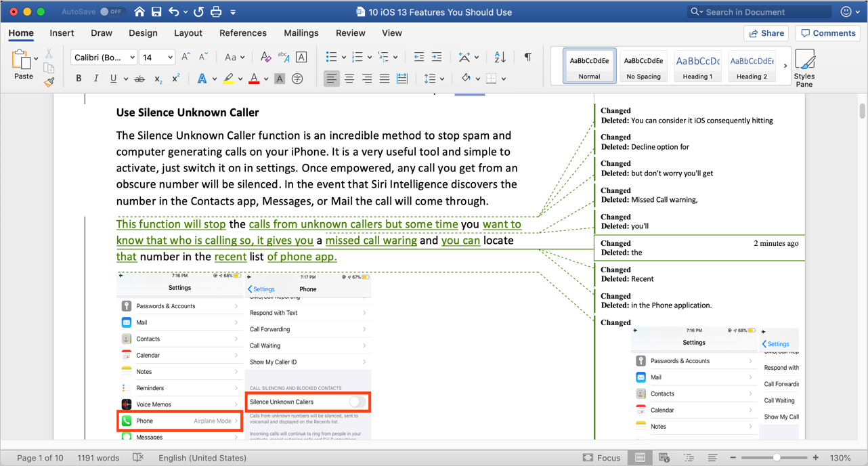Center align the paragraph text
868x466 pixels.
(x=349, y=79)
